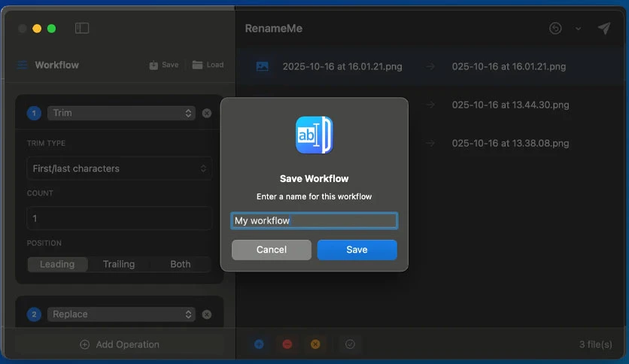Open the Replace operation type dropdown
This screenshot has height=364, width=629.
tap(121, 314)
